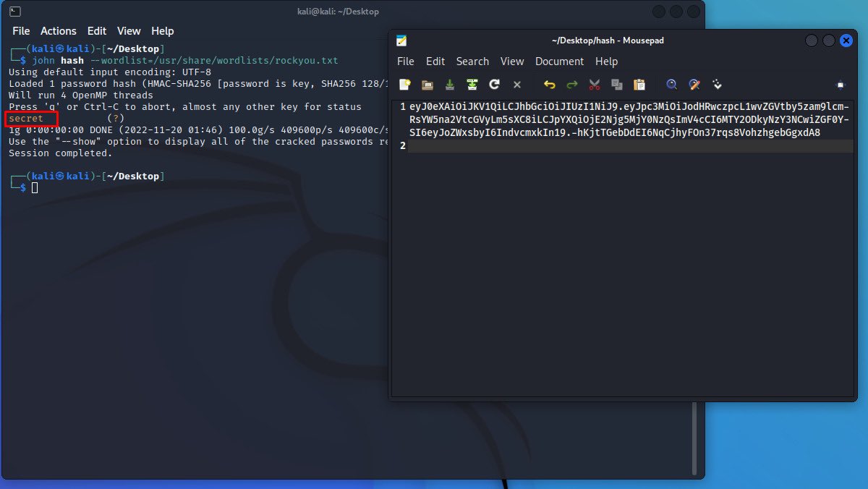
Task: Click the Undo arrow in Mousepad
Action: click(x=550, y=85)
